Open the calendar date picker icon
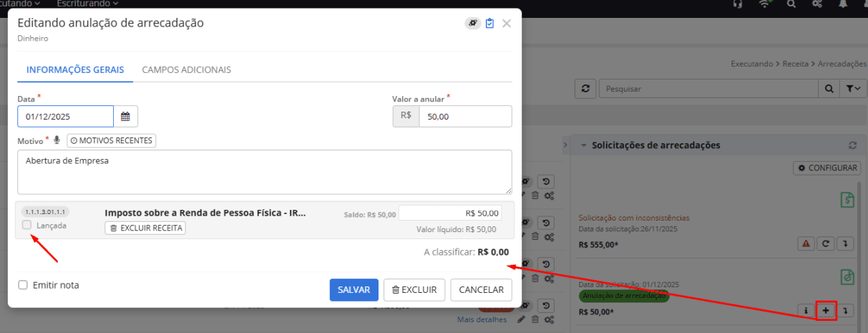 tap(125, 117)
